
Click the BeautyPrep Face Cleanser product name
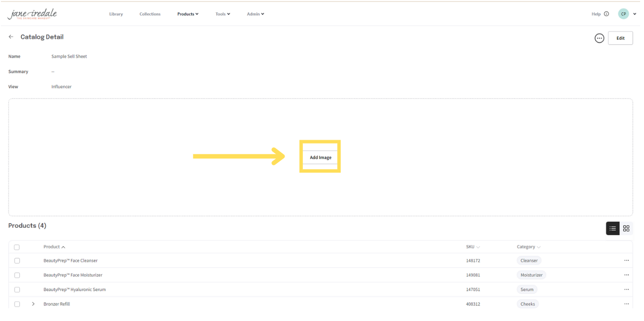[71, 261]
